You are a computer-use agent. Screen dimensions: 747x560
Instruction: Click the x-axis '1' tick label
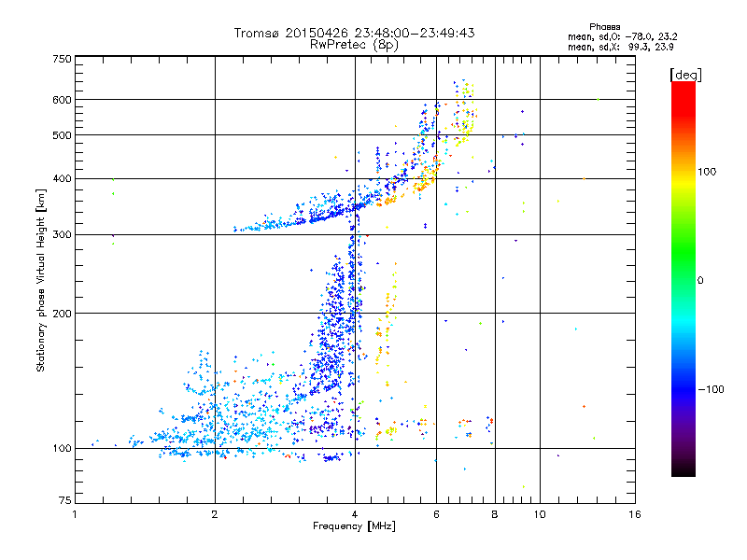75,514
